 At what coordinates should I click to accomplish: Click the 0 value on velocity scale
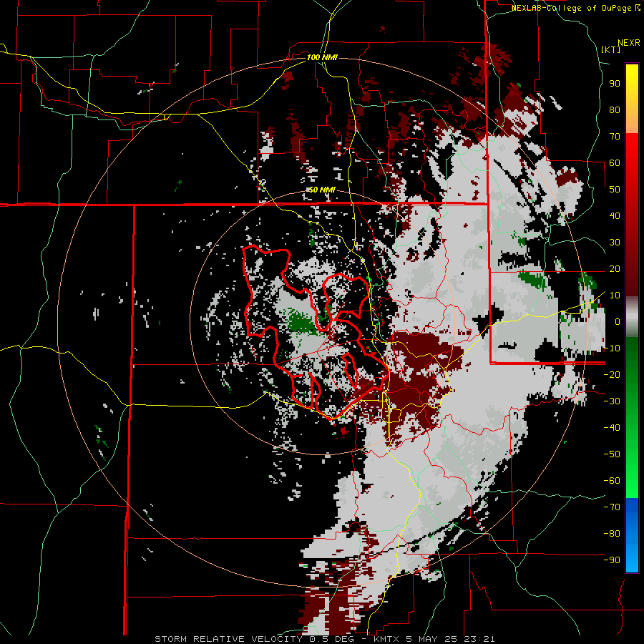(618, 322)
